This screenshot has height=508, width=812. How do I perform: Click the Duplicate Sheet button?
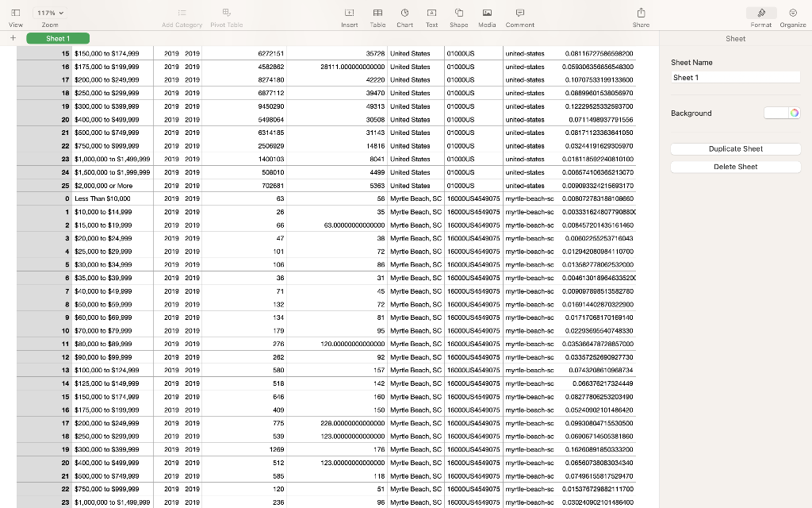pos(735,149)
